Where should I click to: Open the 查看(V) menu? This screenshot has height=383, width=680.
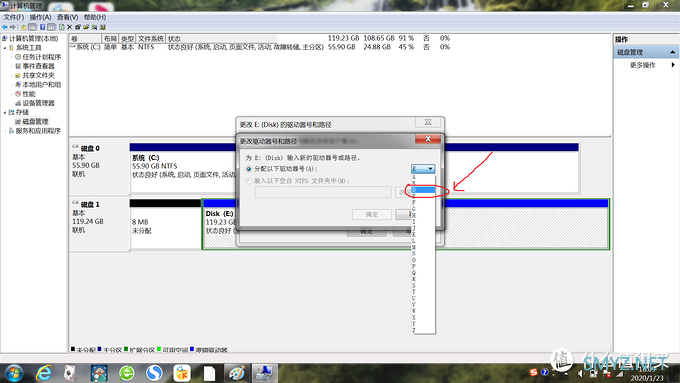[x=67, y=17]
